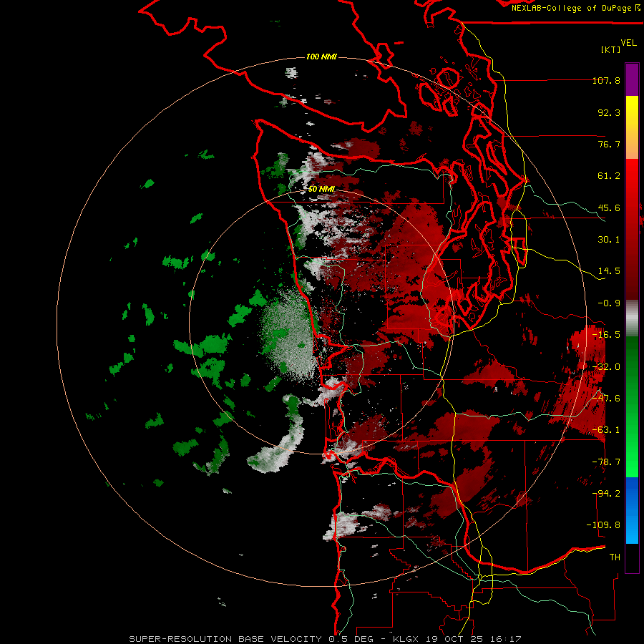Click the -94.2 velocity scale value
Image resolution: width=644 pixels, height=644 pixels.
(x=606, y=494)
